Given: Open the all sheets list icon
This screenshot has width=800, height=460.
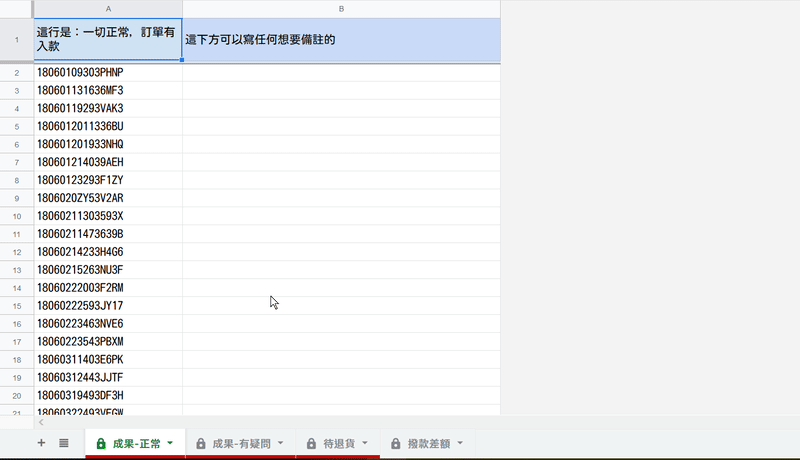Looking at the screenshot, I should coord(64,443).
